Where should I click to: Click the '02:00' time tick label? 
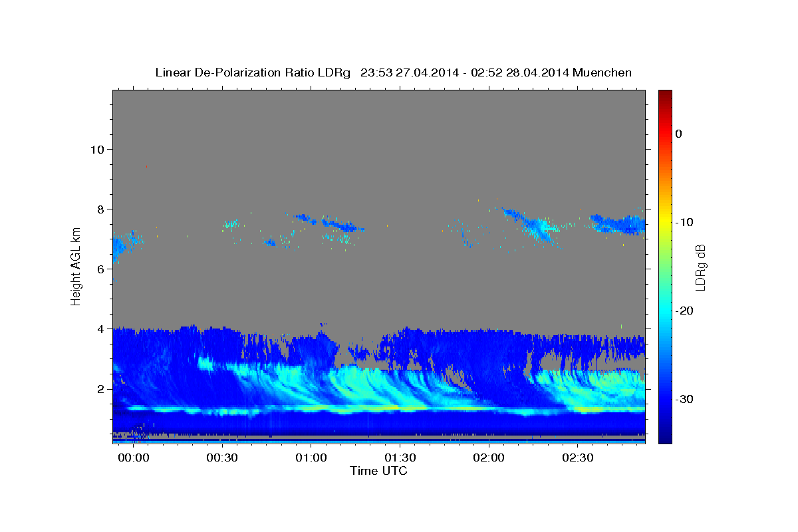pyautogui.click(x=489, y=459)
